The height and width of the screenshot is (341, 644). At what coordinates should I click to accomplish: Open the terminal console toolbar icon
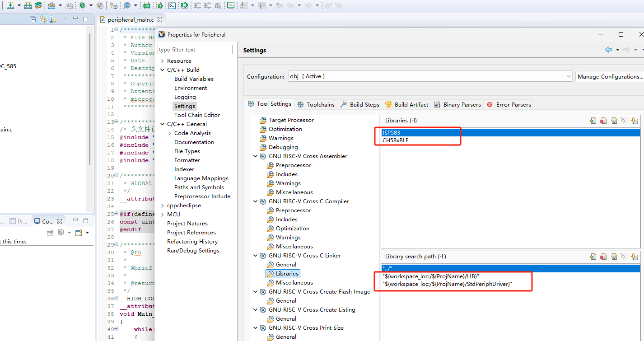172,5
